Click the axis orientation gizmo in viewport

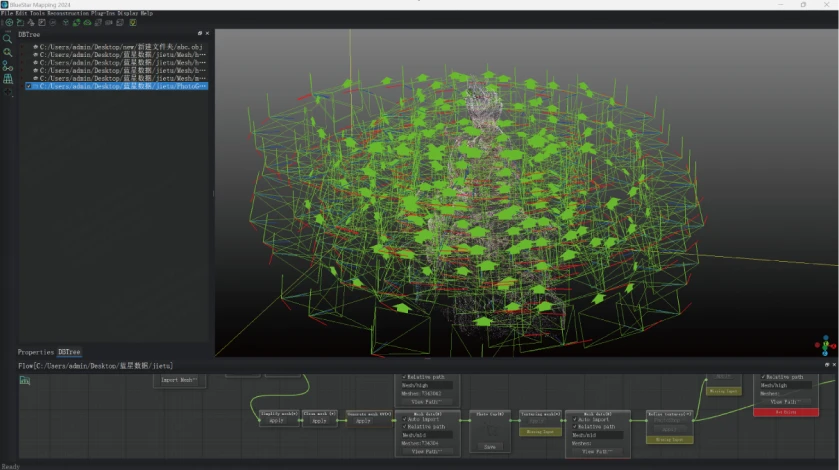[x=825, y=345]
